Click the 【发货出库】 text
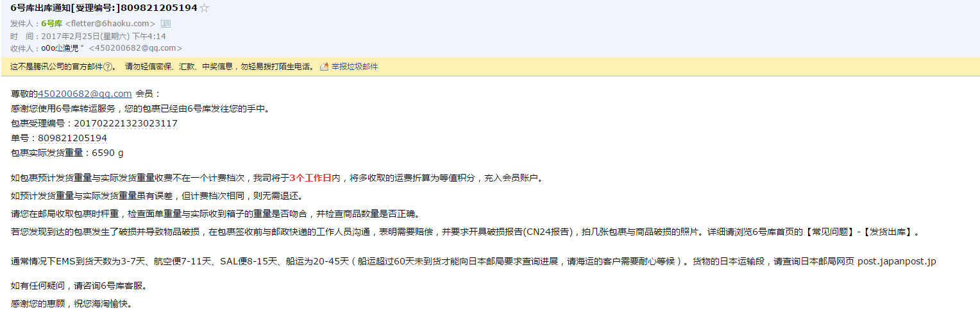This screenshot has height=335, width=980. 888,232
